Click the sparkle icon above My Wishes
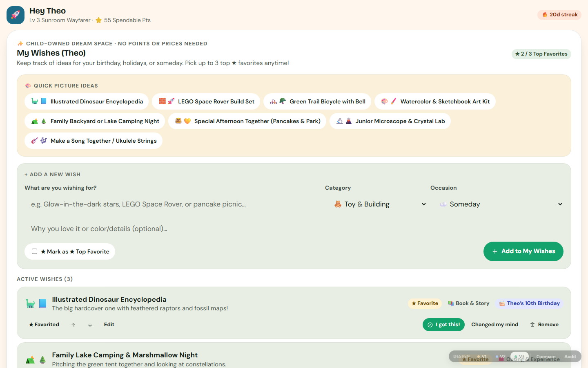Viewport: 588px width, 368px height. point(20,43)
